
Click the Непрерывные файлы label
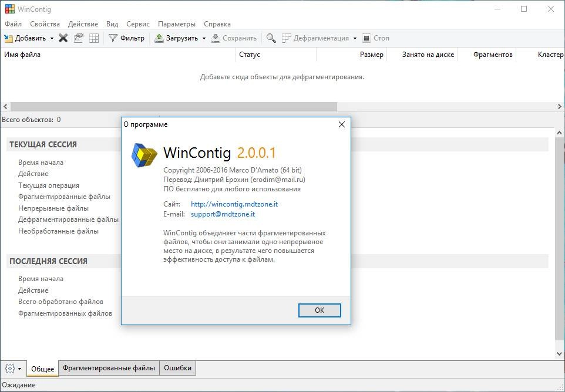point(53,208)
